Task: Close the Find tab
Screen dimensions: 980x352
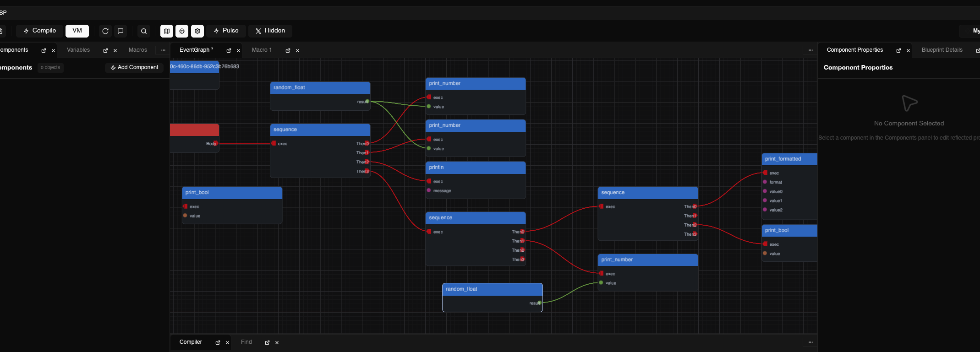Action: tap(277, 343)
